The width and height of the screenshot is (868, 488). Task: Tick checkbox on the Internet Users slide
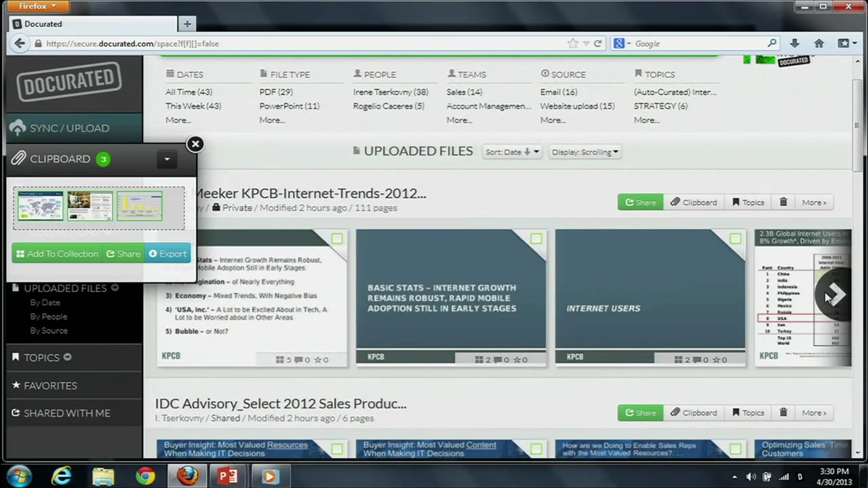click(x=736, y=239)
